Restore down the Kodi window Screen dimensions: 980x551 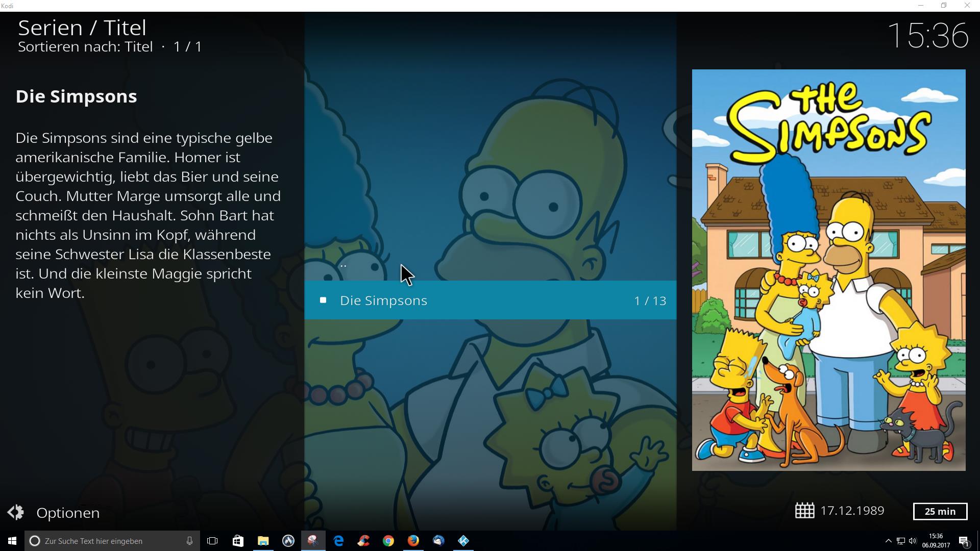pos(944,6)
